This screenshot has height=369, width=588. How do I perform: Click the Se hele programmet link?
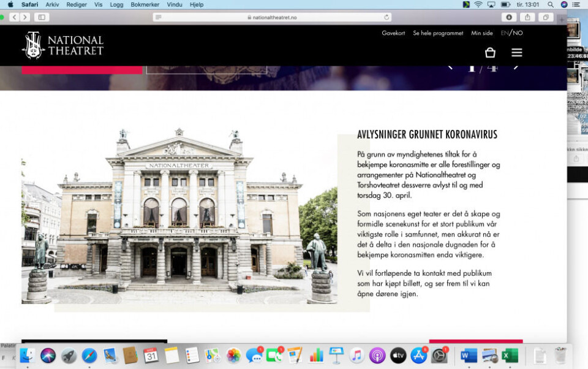coord(438,33)
